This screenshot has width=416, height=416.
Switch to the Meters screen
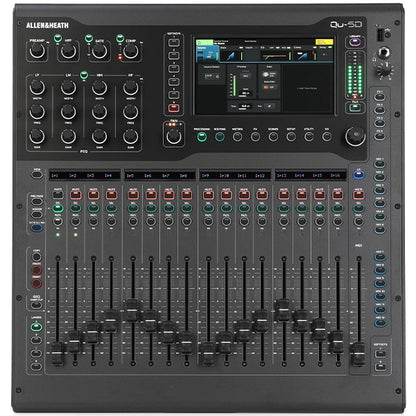pyautogui.click(x=237, y=137)
